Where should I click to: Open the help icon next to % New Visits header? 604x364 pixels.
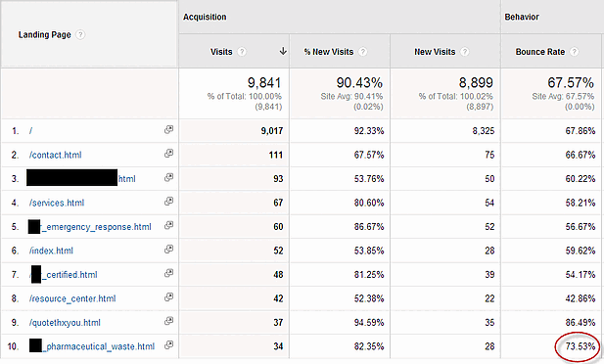(x=362, y=52)
